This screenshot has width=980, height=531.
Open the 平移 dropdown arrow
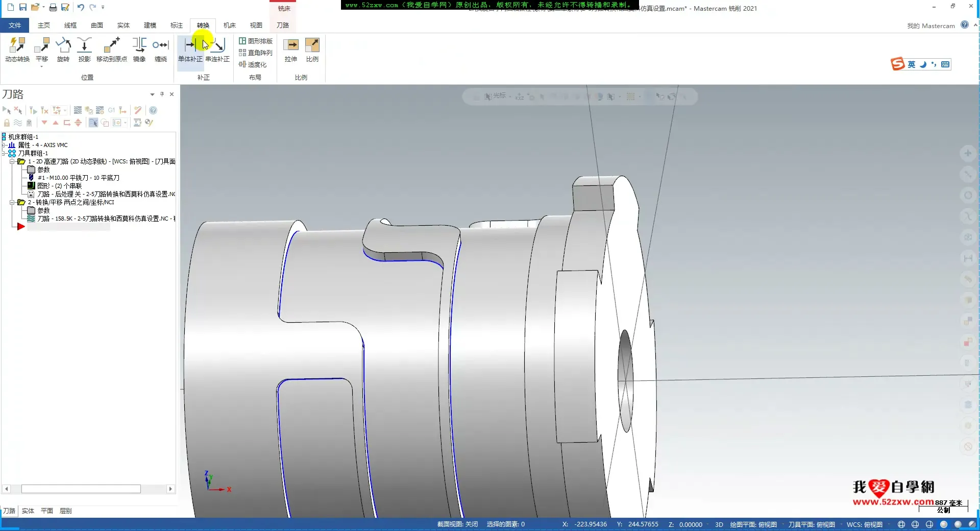click(42, 67)
